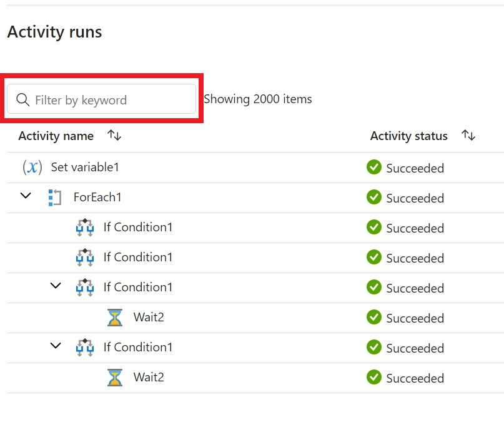Collapse the ForEach1 activity row

(x=26, y=196)
